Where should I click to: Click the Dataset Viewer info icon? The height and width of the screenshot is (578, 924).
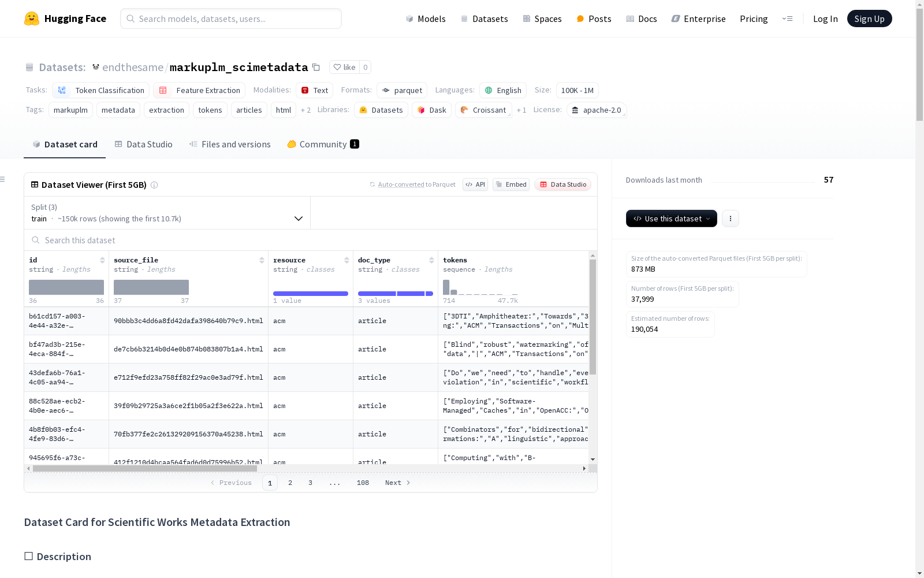point(154,185)
